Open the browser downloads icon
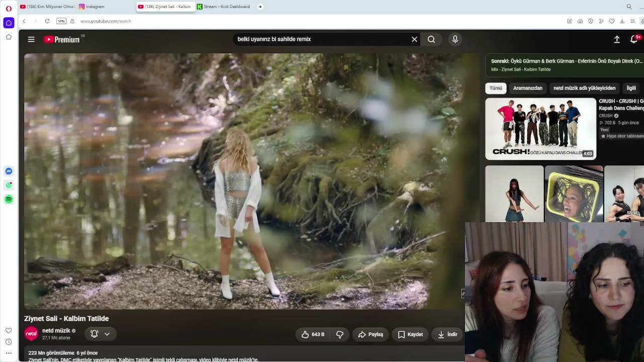 coord(622,21)
